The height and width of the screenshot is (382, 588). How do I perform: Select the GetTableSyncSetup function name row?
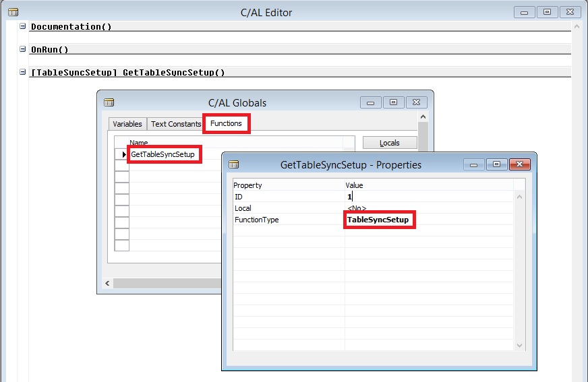click(x=163, y=154)
